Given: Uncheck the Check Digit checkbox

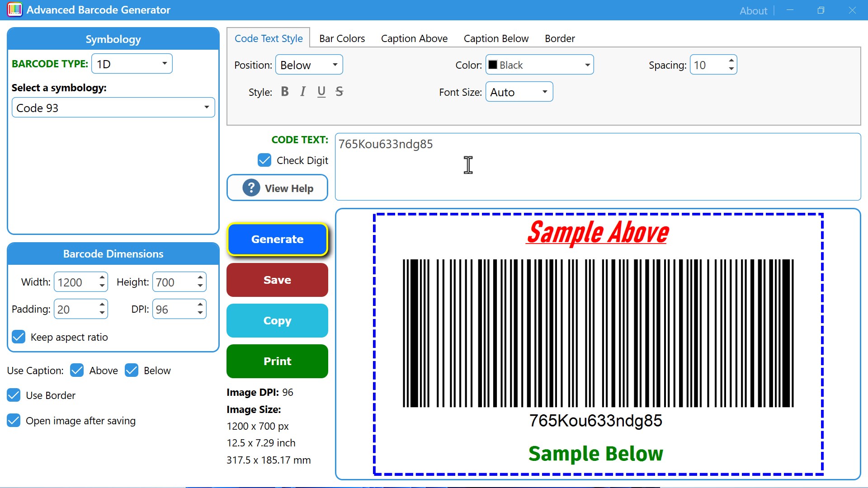Looking at the screenshot, I should pyautogui.click(x=264, y=160).
